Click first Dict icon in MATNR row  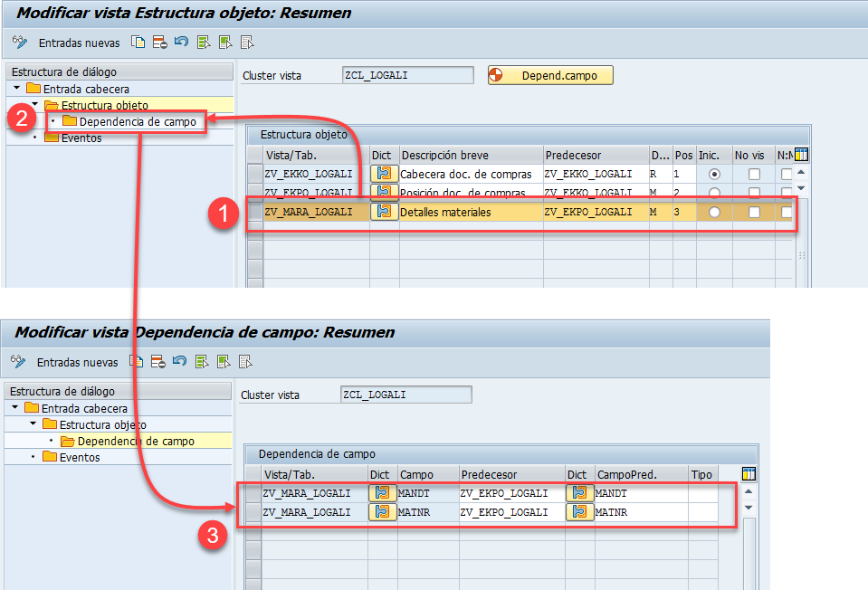[x=383, y=512]
